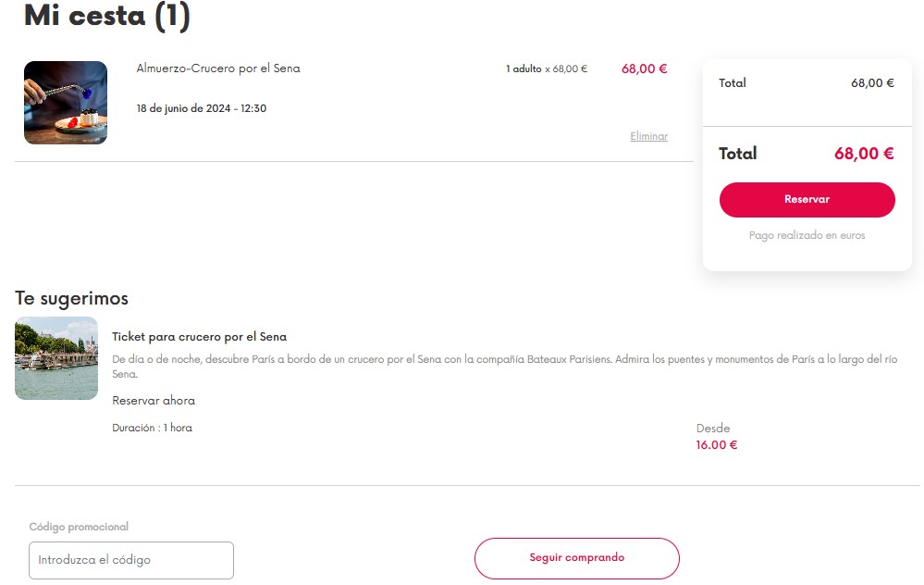924x585 pixels.
Task: Select the 18 de junio de 2024 date text
Action: 201,108
